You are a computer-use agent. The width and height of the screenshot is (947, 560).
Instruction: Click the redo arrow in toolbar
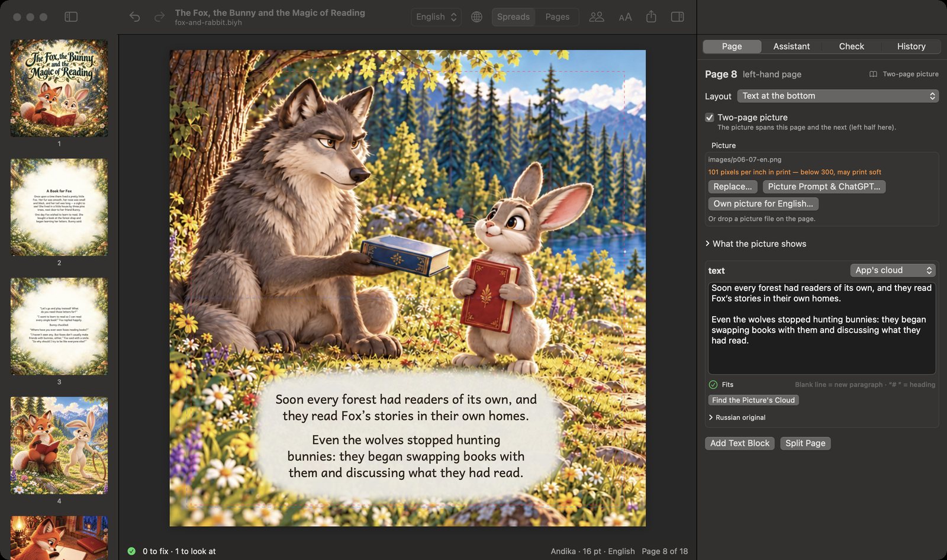tap(159, 17)
